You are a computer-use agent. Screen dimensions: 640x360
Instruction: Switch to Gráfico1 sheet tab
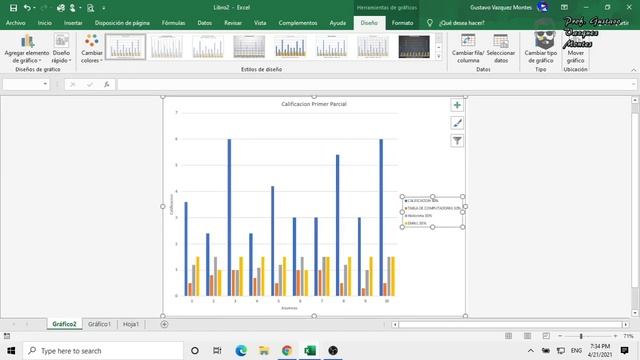[99, 324]
